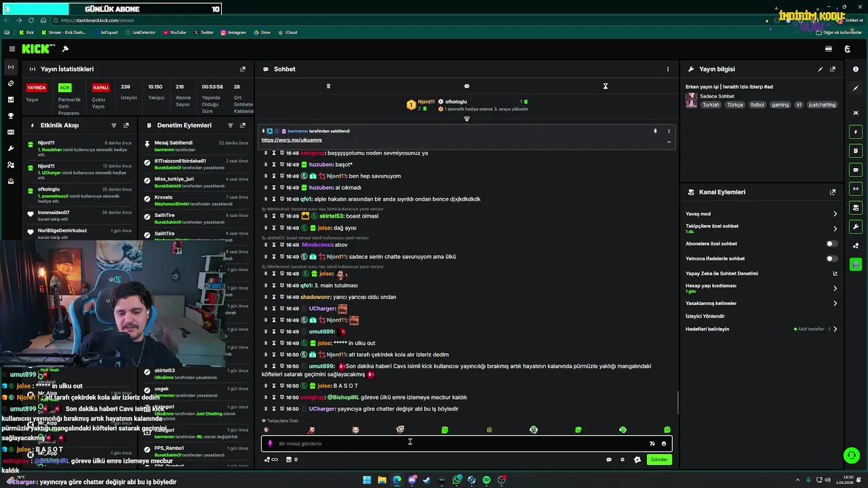The width and height of the screenshot is (868, 488).
Task: Toggle the green clapperboard widget in right sidebar
Action: point(856,264)
